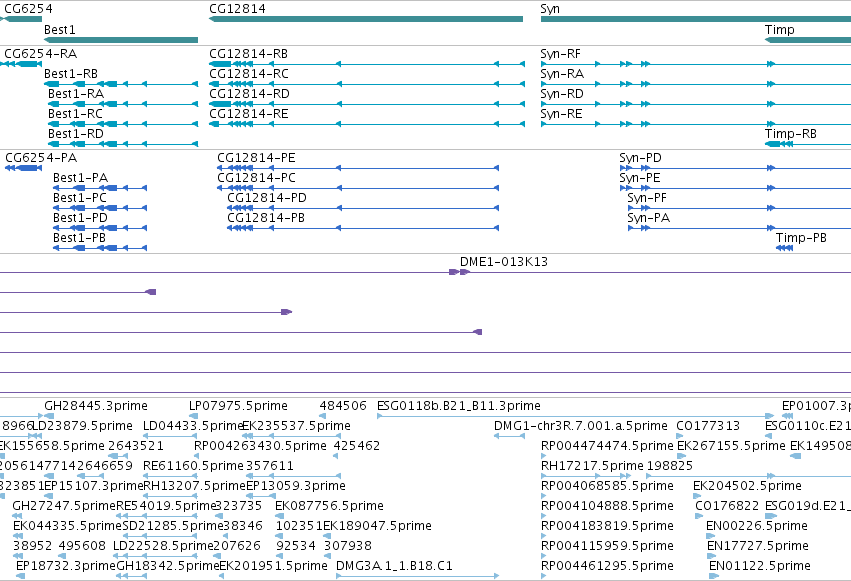
Task: Select feature DMG3A.1_1.B18.C1
Action: pyautogui.click(x=394, y=566)
